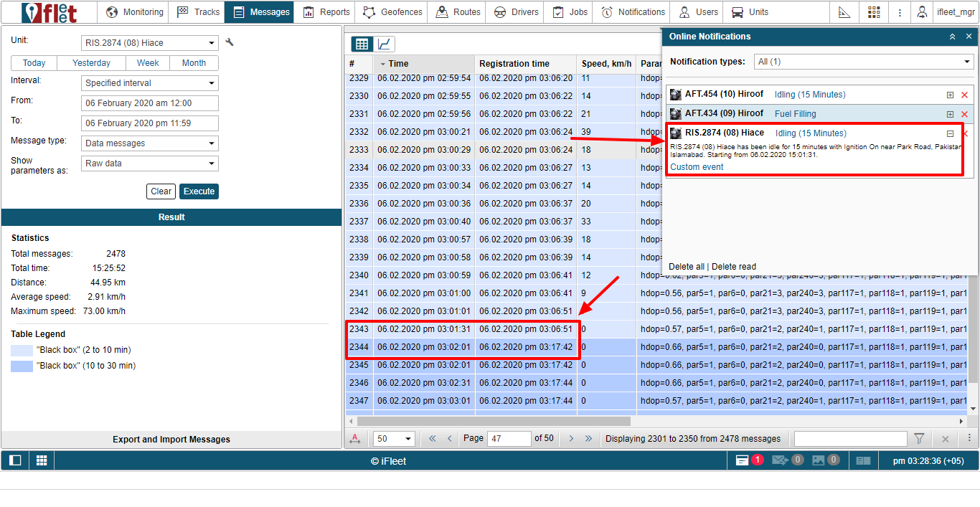The width and height of the screenshot is (980, 507).
Task: Click the Delete all link
Action: pos(687,267)
